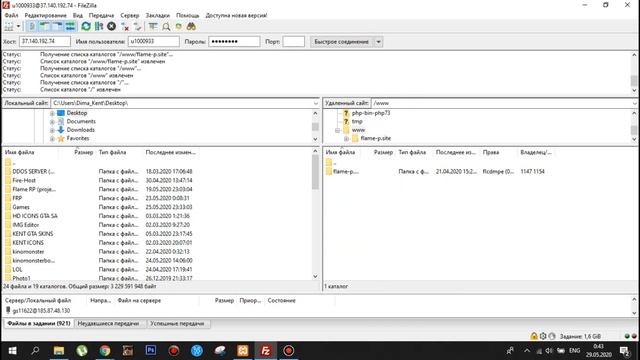Open the Сервер menu
Viewport: 640px width, 360px height.
[x=130, y=15]
